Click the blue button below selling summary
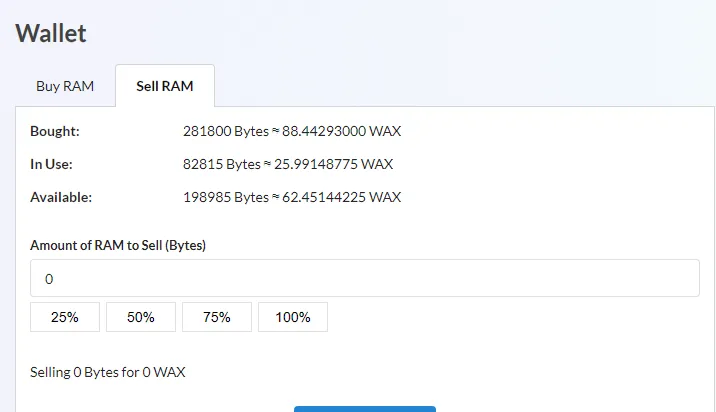 365,409
